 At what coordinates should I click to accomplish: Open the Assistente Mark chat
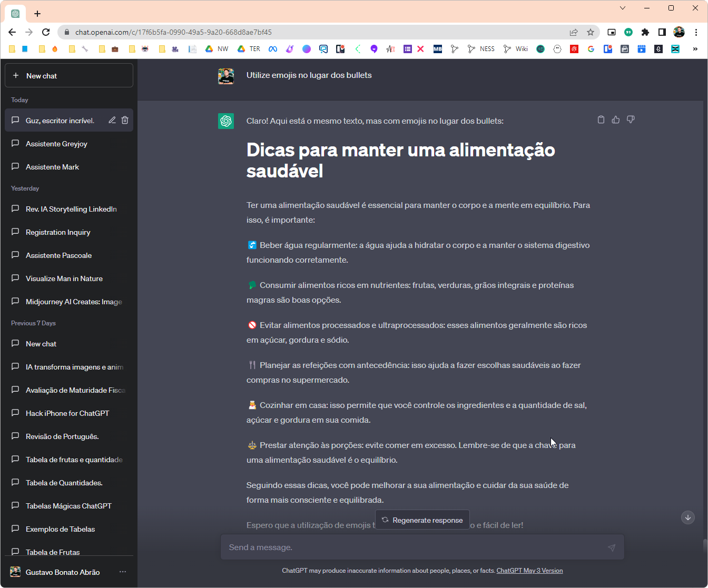[68, 167]
